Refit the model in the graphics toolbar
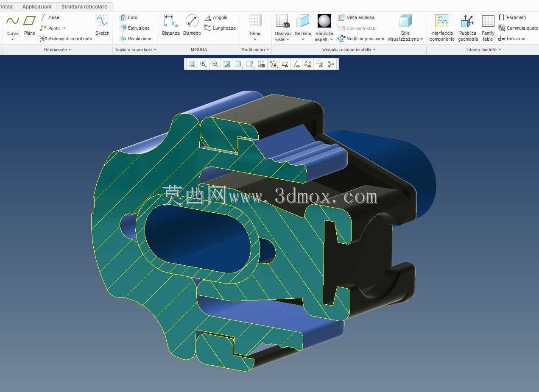This screenshot has width=539, height=392. point(192,64)
